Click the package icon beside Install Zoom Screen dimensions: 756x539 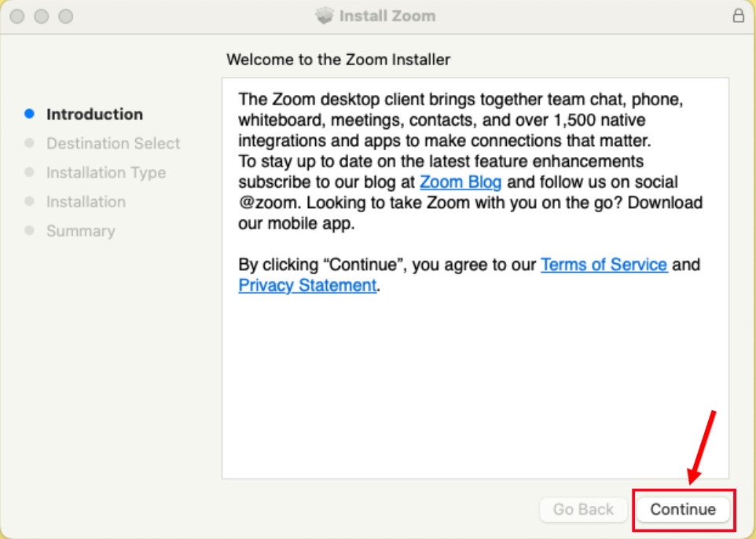coord(325,16)
